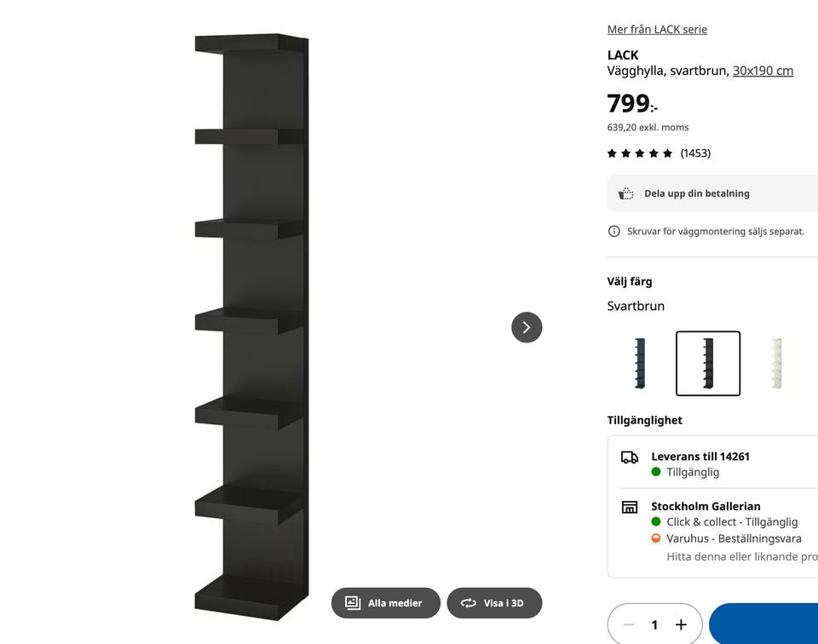Click the store icon next to Stockholm Gallerian
The height and width of the screenshot is (644, 818).
point(630,507)
